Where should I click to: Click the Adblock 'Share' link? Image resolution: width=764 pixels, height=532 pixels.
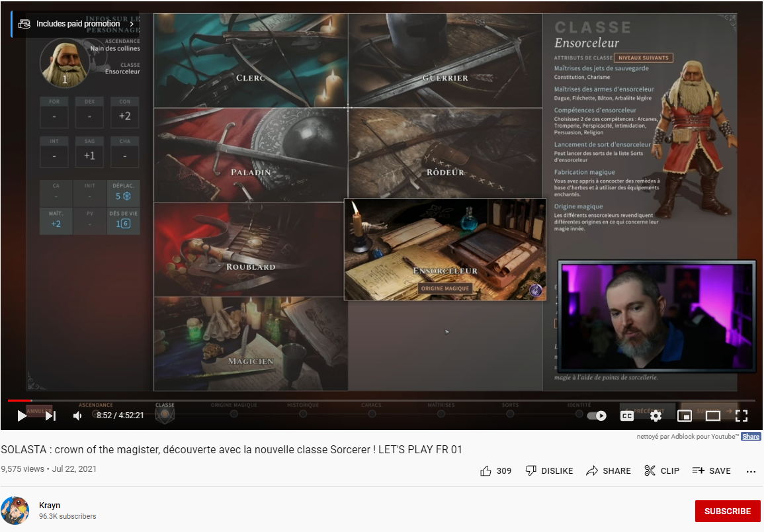pyautogui.click(x=751, y=437)
